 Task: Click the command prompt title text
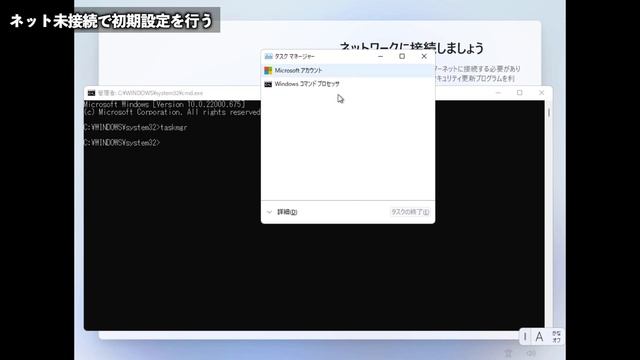click(x=151, y=93)
